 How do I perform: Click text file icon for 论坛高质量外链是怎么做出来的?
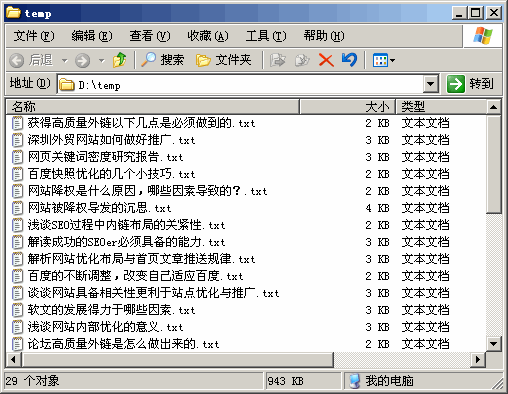point(17,344)
